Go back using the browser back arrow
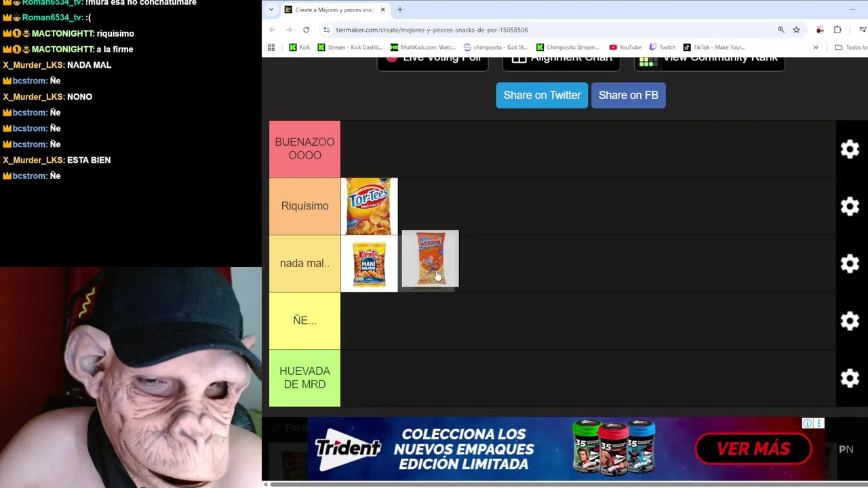The image size is (868, 488). click(x=273, y=30)
